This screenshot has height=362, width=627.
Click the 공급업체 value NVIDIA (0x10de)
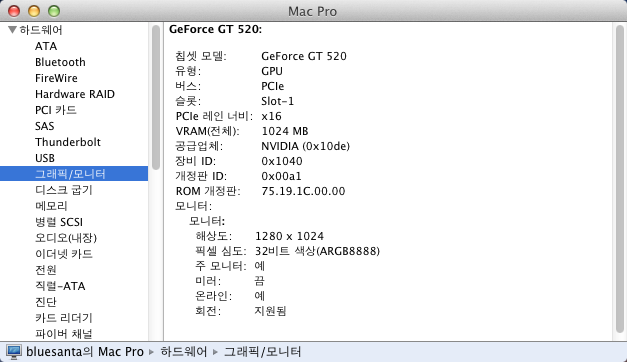point(306,146)
